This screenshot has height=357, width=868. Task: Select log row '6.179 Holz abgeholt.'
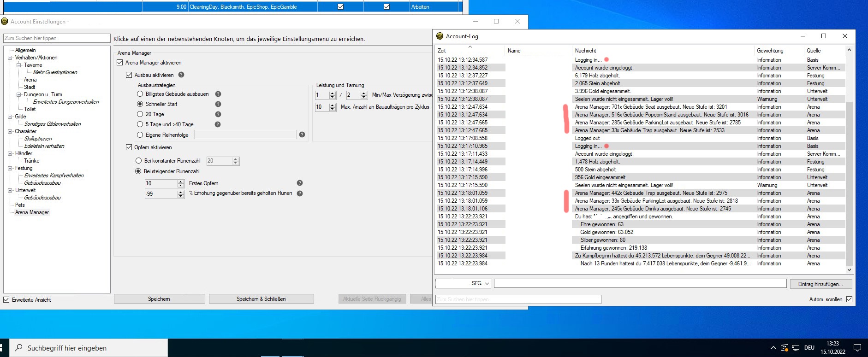pos(640,76)
